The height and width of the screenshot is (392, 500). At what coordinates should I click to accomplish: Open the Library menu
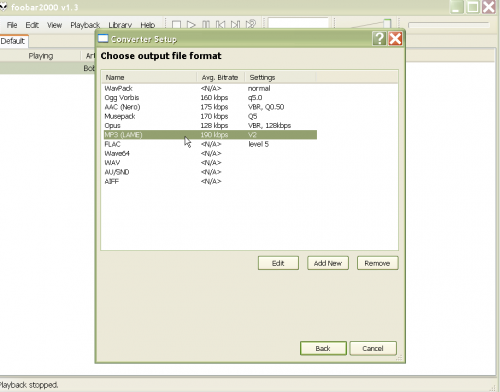[120, 25]
